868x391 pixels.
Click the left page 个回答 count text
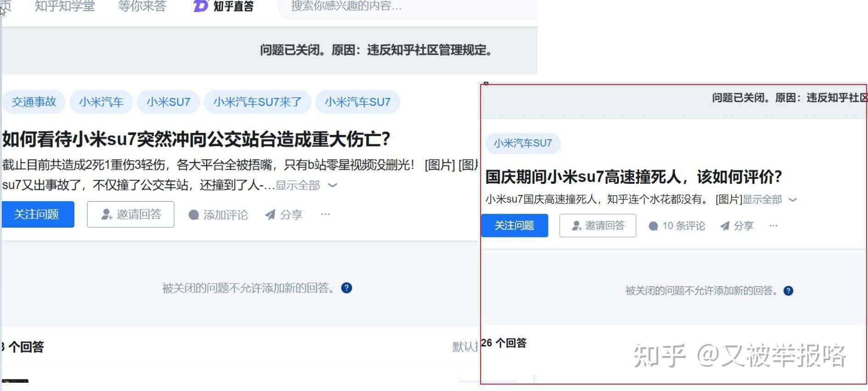click(22, 347)
